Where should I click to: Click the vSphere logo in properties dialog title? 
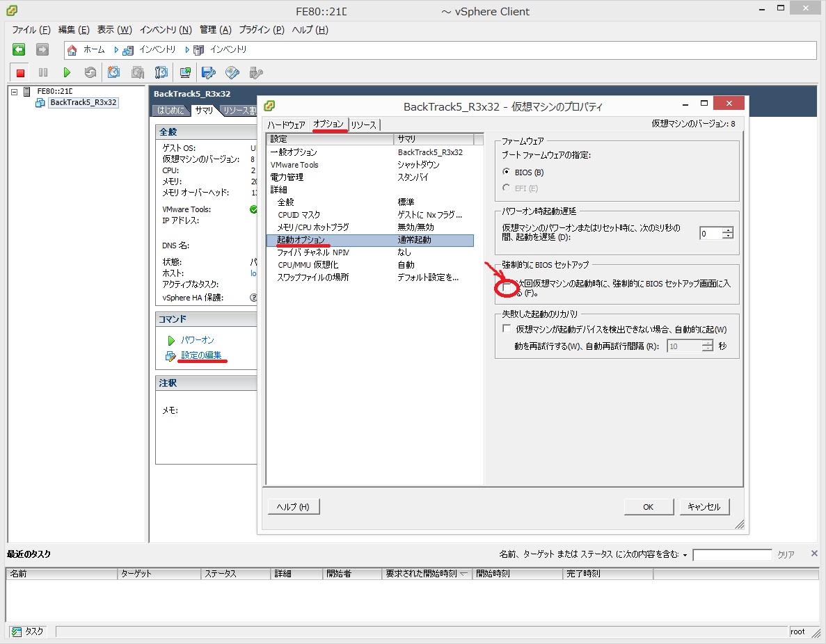coord(269,106)
